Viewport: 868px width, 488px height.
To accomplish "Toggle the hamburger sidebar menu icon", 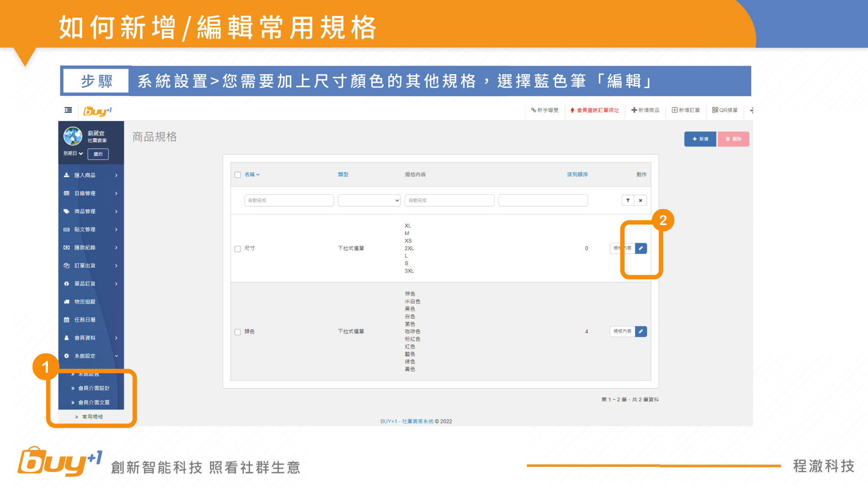I will pos(68,110).
